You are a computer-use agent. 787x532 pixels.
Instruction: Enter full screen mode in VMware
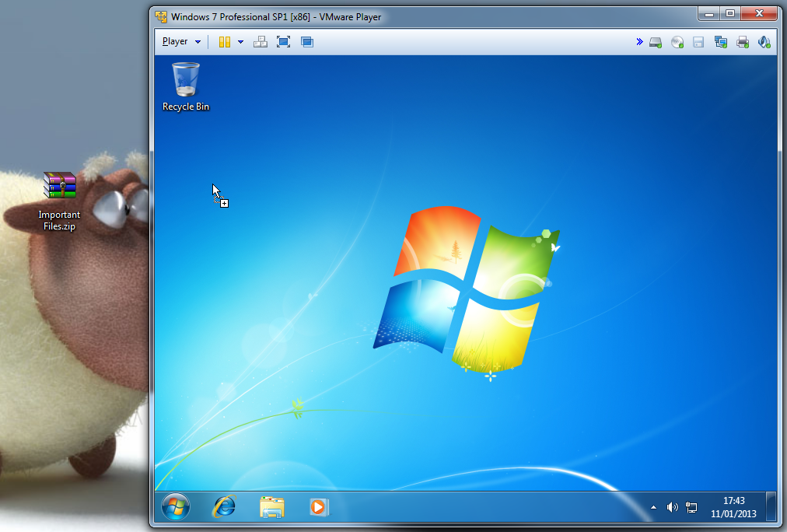click(x=283, y=42)
